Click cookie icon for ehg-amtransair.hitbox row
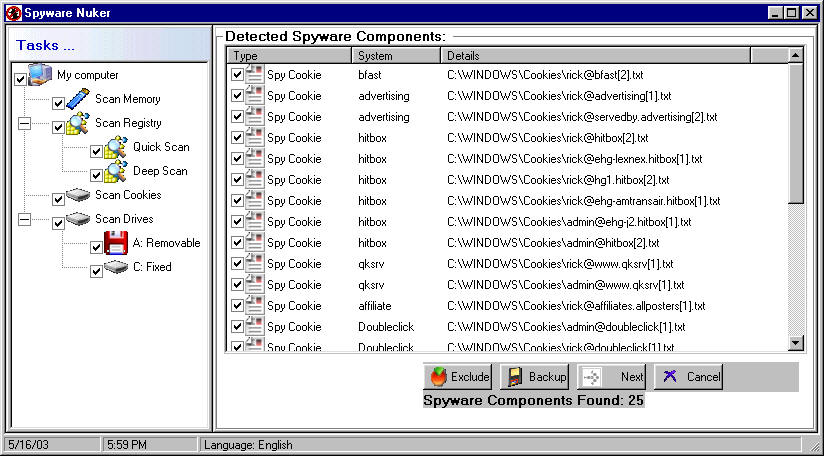The width and height of the screenshot is (824, 456). 255,200
